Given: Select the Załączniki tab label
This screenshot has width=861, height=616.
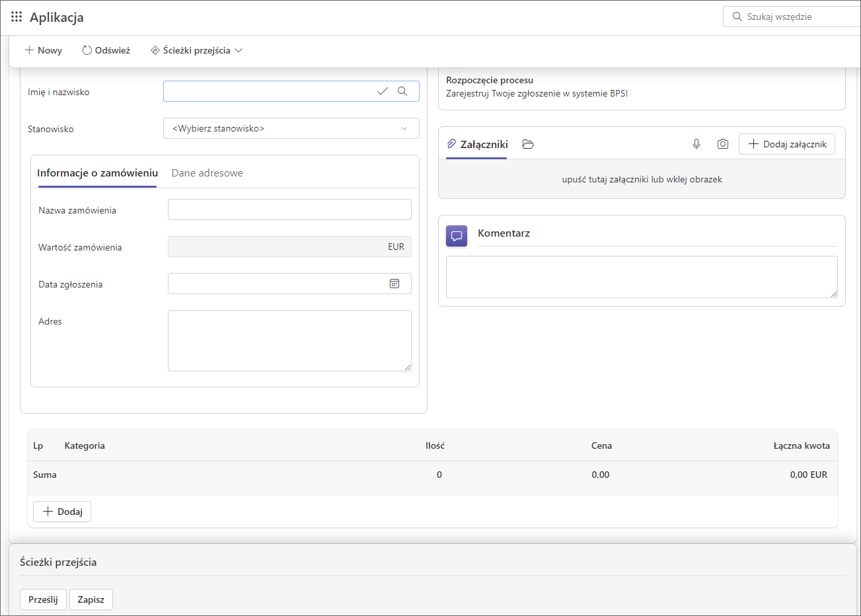Looking at the screenshot, I should point(484,144).
